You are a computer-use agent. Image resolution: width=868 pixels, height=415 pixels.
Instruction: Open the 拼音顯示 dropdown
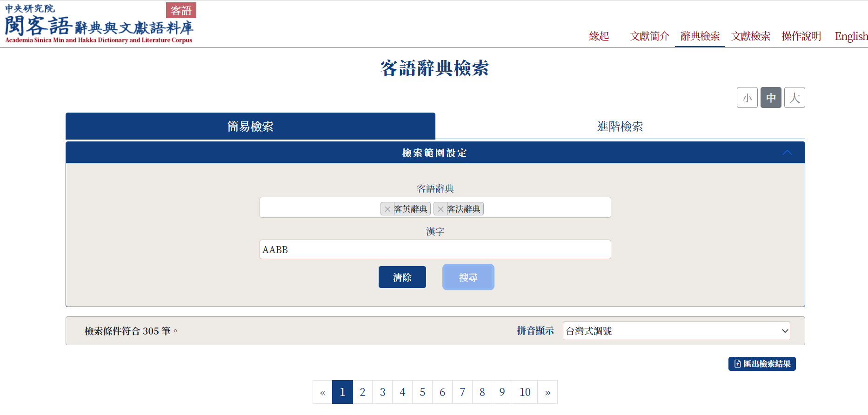point(676,331)
